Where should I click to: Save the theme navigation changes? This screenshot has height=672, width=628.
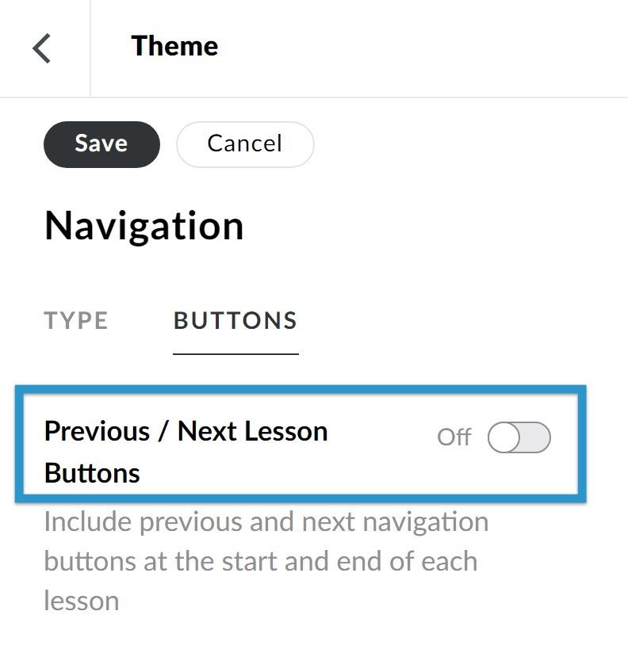click(x=101, y=143)
